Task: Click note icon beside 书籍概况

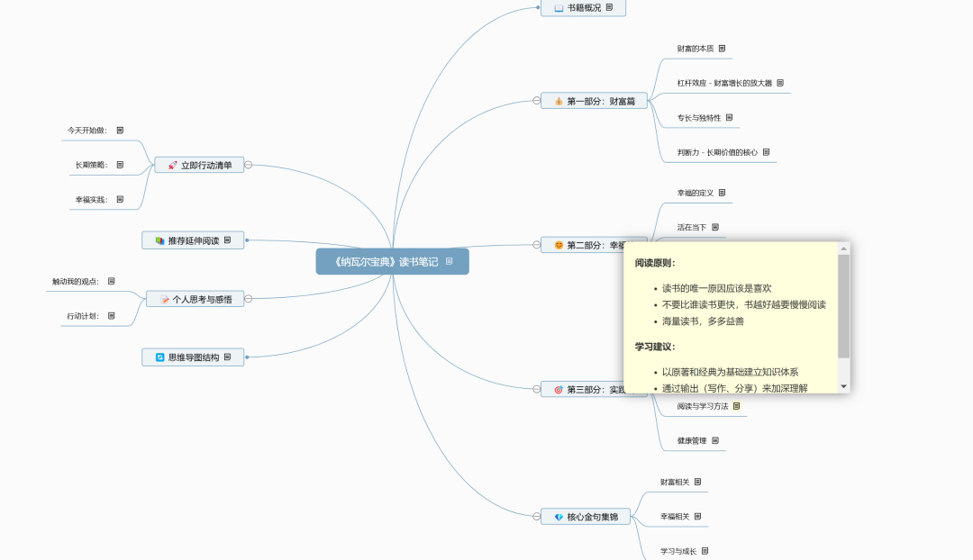Action: (x=610, y=7)
